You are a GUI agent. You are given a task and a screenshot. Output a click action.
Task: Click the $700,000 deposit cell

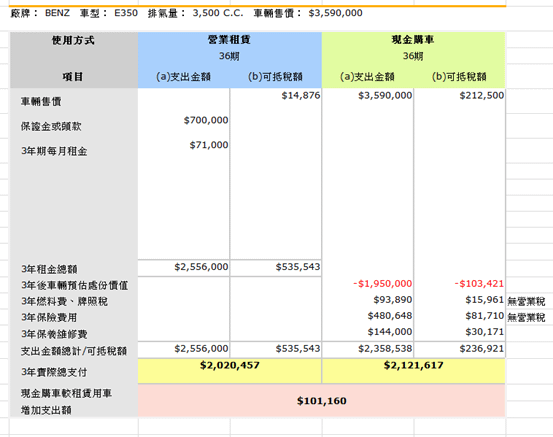(x=184, y=120)
